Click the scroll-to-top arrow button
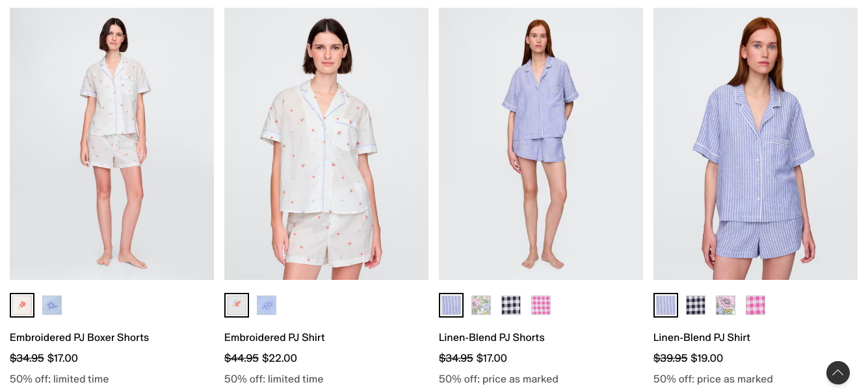The height and width of the screenshot is (389, 868). (838, 373)
